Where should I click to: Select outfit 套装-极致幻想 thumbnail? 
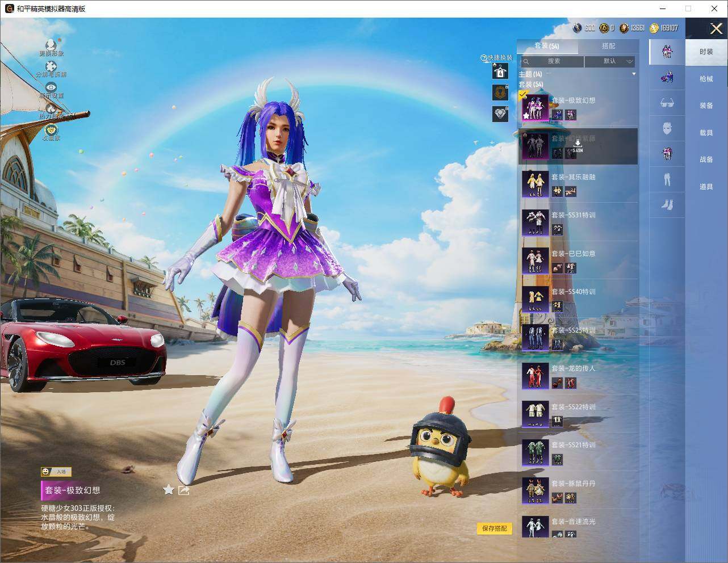pos(535,107)
